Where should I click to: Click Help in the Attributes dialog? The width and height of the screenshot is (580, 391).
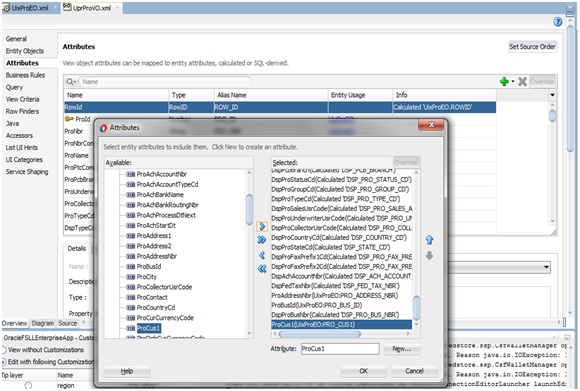127,371
